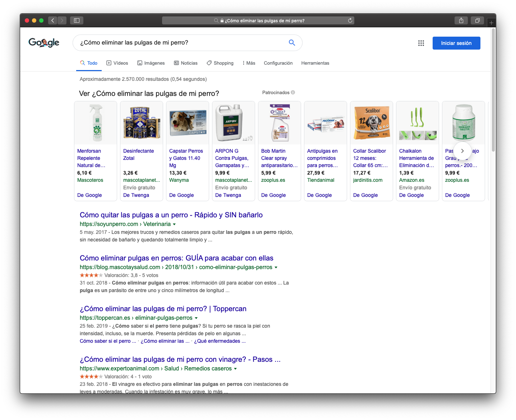Click sitelink 'Cómo saber si el perro ...'
516x420 pixels.
click(108, 341)
